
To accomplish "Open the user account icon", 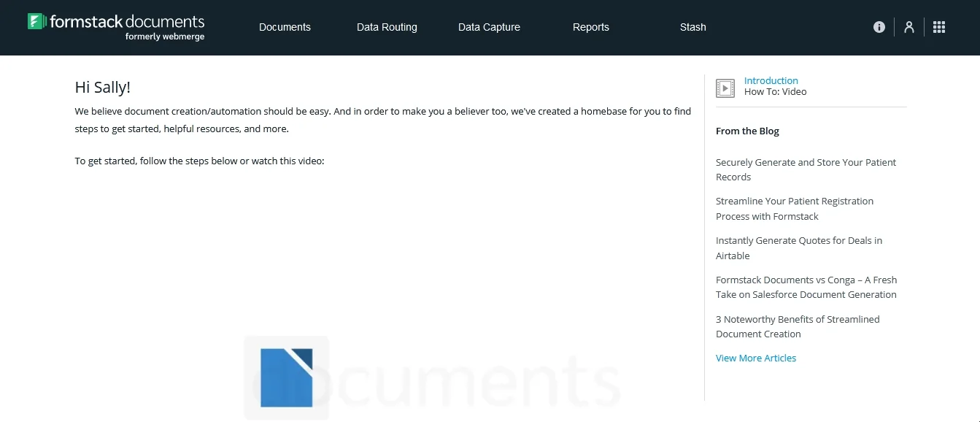I will coord(909,27).
